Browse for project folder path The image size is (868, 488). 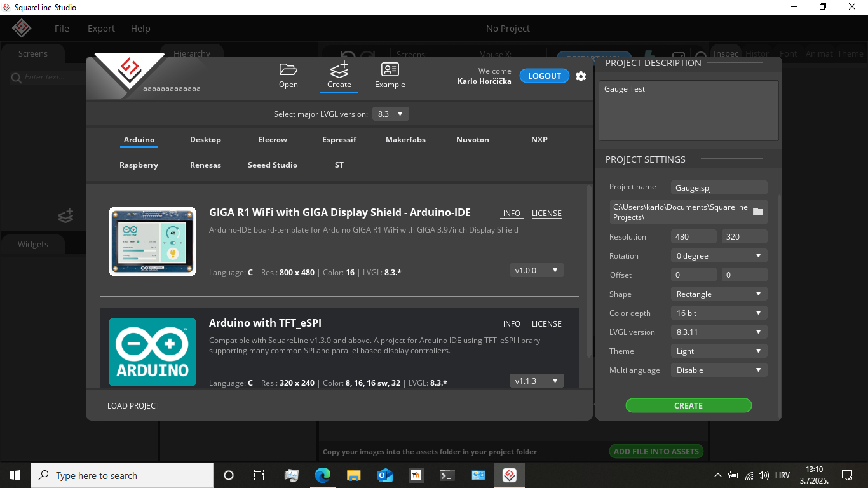758,212
